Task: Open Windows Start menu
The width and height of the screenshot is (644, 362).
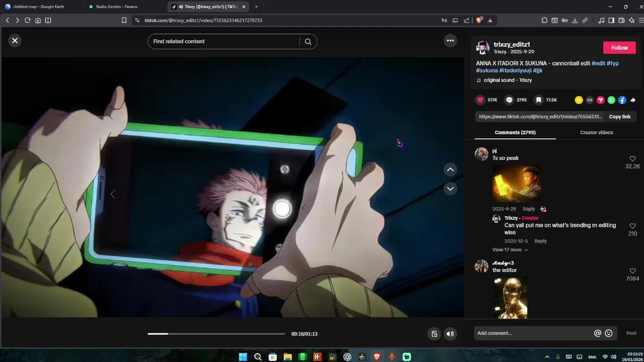Action: pyautogui.click(x=243, y=357)
